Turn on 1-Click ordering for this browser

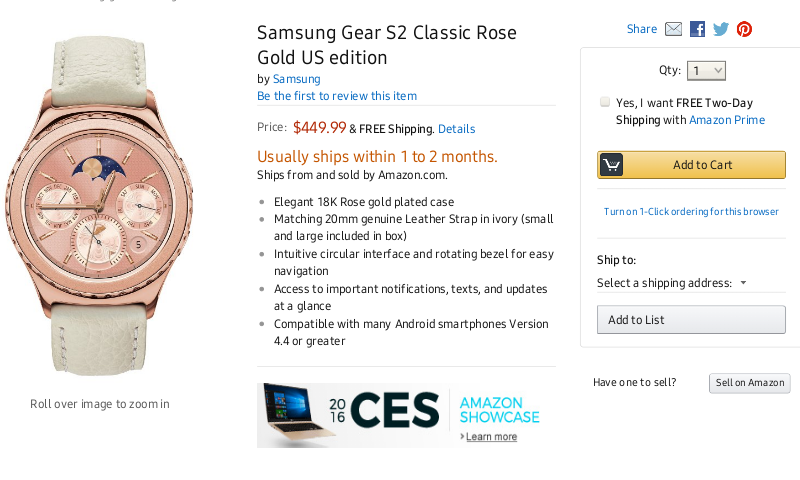pos(691,212)
